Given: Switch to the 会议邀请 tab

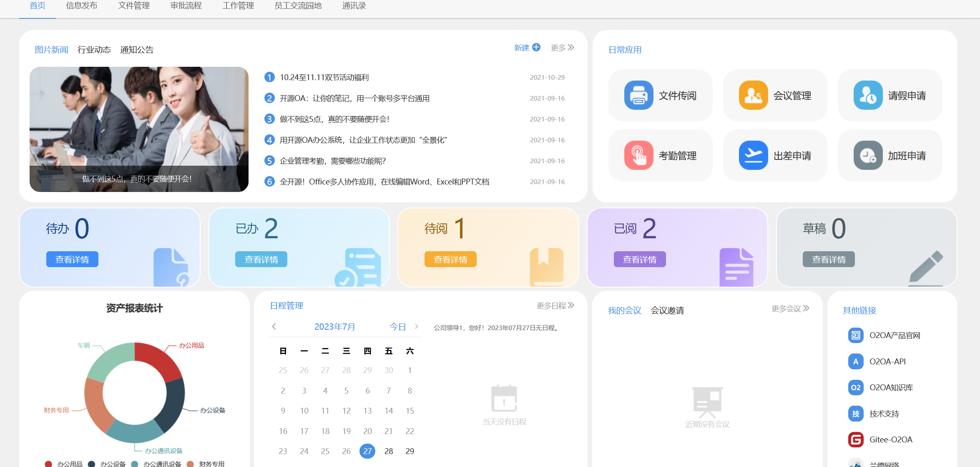Looking at the screenshot, I should (x=667, y=310).
